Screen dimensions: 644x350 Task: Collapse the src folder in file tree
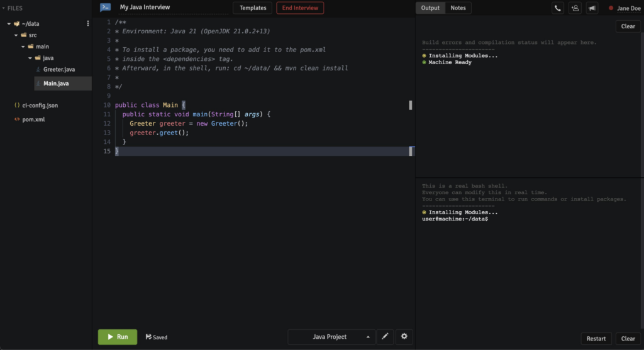pos(16,35)
